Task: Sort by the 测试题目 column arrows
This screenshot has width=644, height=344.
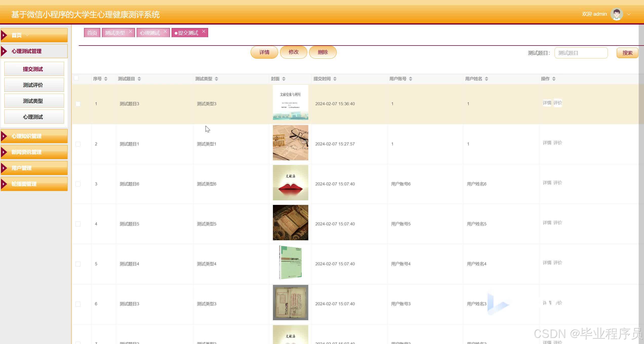Action: tap(139, 79)
